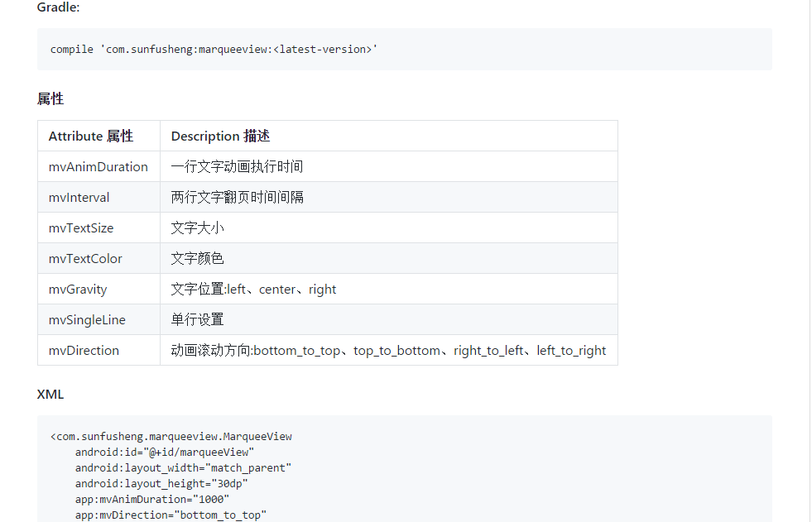Click the android:layout_height="30dp" code line

coord(161,484)
